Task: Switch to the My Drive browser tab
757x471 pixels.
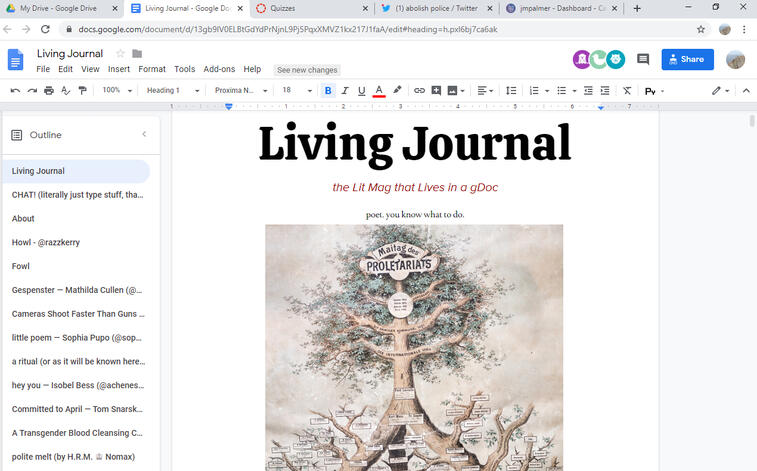Action: [x=60, y=8]
